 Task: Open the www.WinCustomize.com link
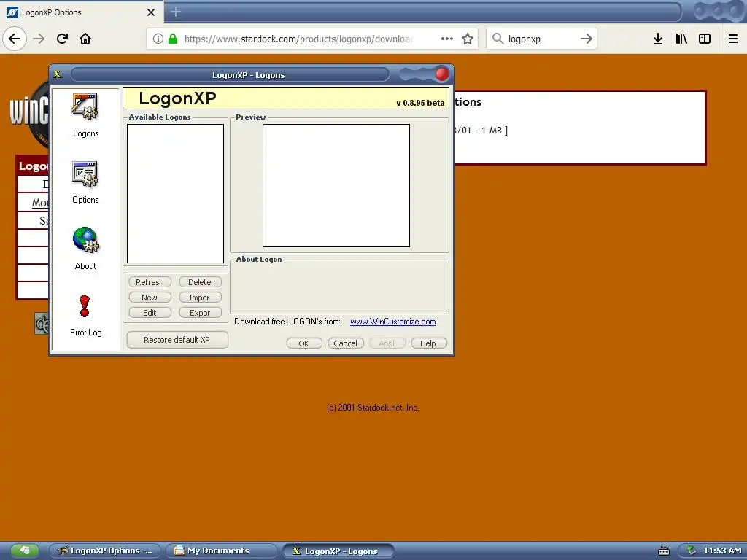[393, 322]
